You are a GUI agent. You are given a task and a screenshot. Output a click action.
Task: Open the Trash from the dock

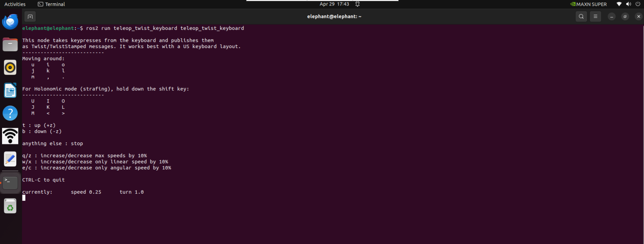10,206
